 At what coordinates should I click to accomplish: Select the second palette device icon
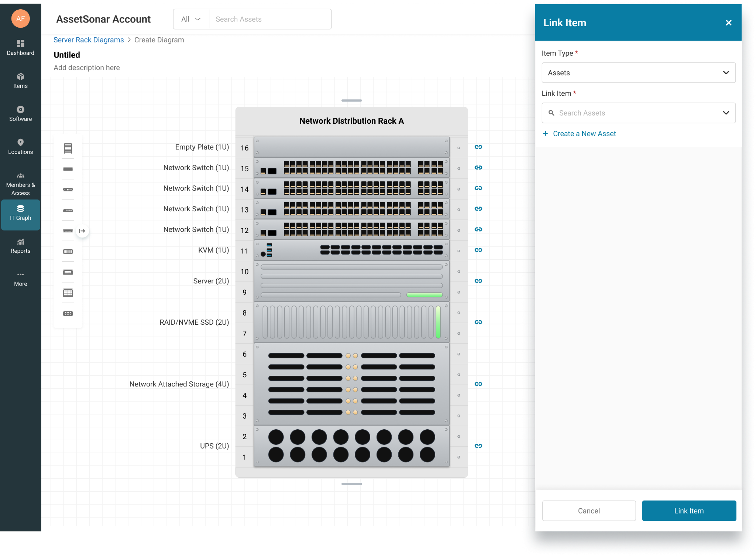(x=68, y=169)
